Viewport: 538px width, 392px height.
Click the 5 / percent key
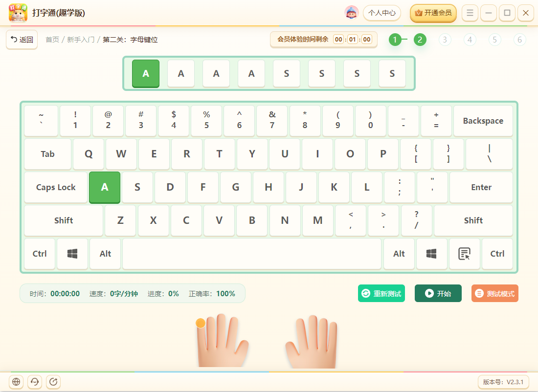pos(206,121)
